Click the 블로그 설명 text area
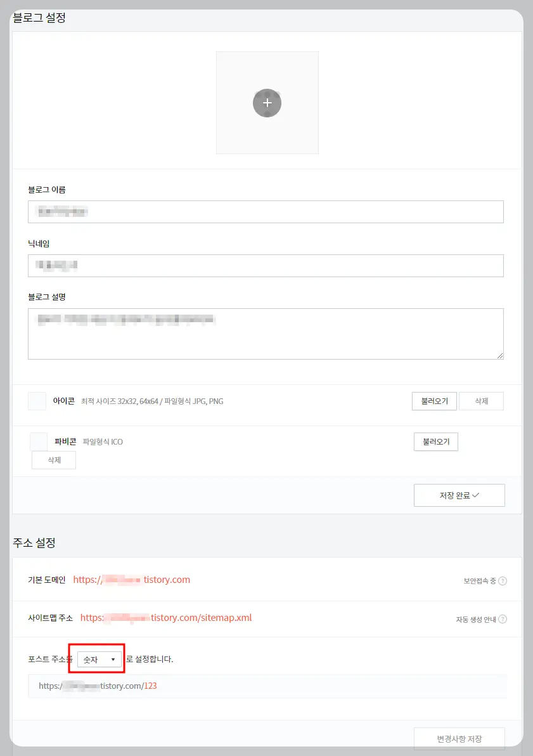The image size is (533, 756). coord(266,334)
